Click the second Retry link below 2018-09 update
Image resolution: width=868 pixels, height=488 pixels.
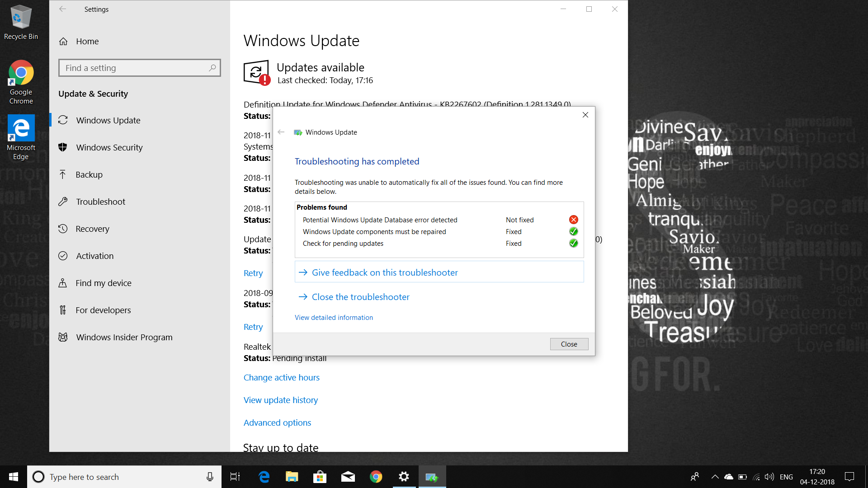tap(253, 327)
